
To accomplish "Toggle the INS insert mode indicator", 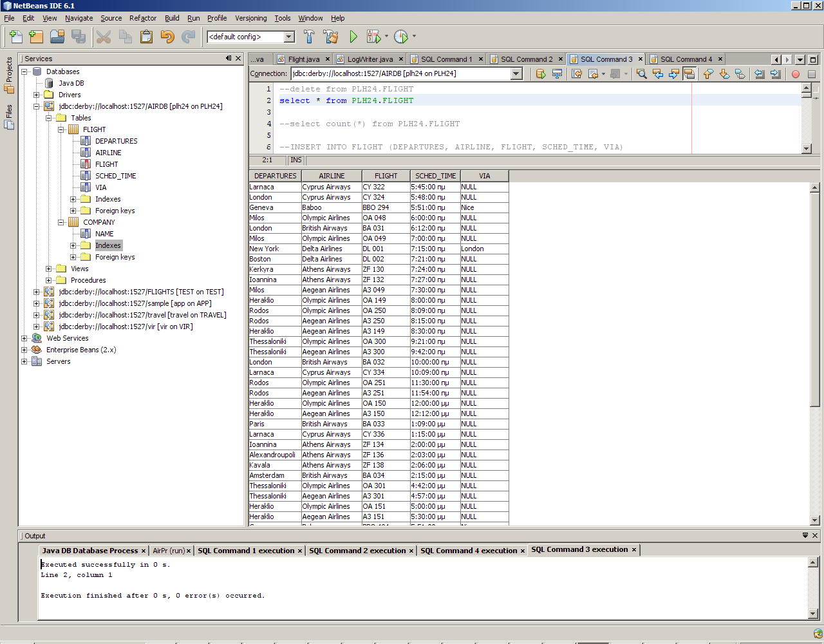I will point(295,160).
